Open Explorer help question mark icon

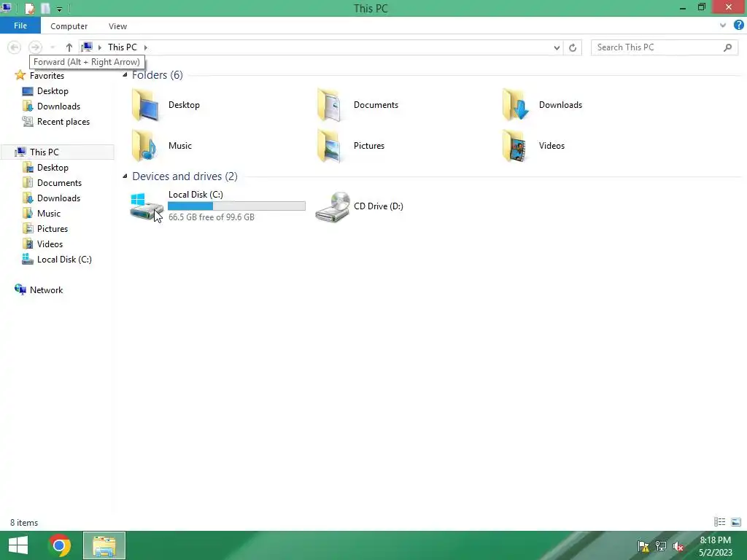pos(739,26)
